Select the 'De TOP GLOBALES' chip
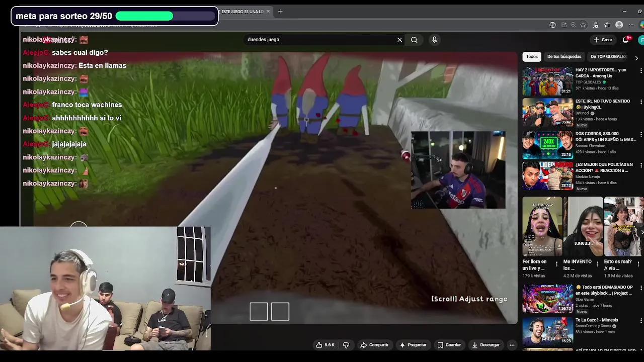 click(608, 57)
